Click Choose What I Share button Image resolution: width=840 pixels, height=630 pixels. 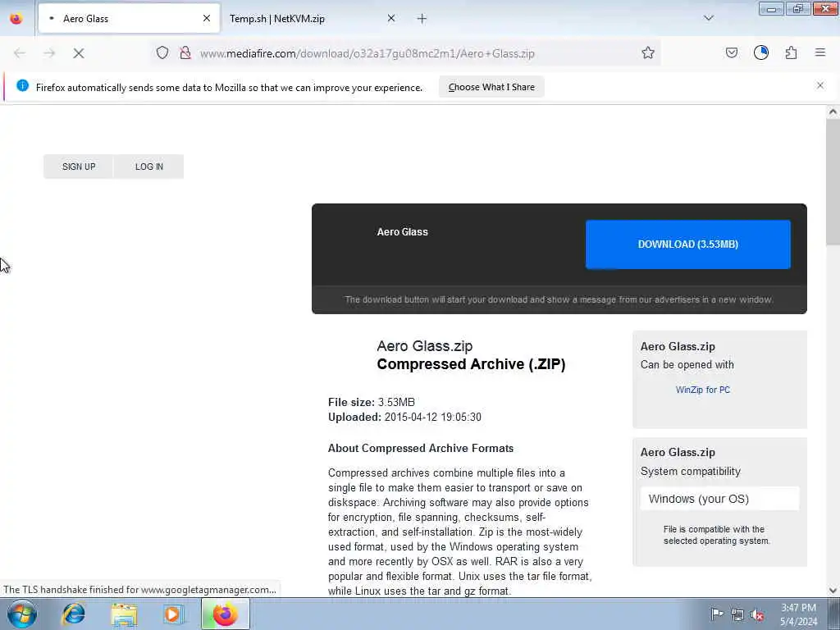point(491,87)
